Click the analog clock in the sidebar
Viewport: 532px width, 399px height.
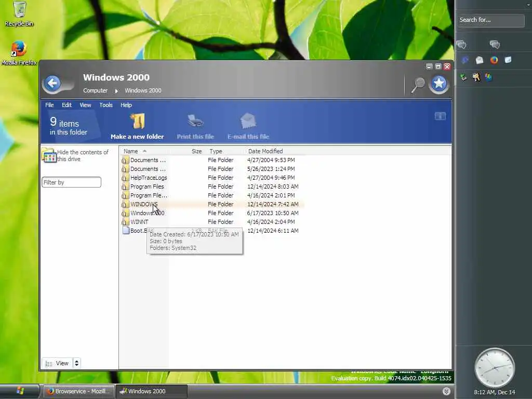tap(495, 368)
